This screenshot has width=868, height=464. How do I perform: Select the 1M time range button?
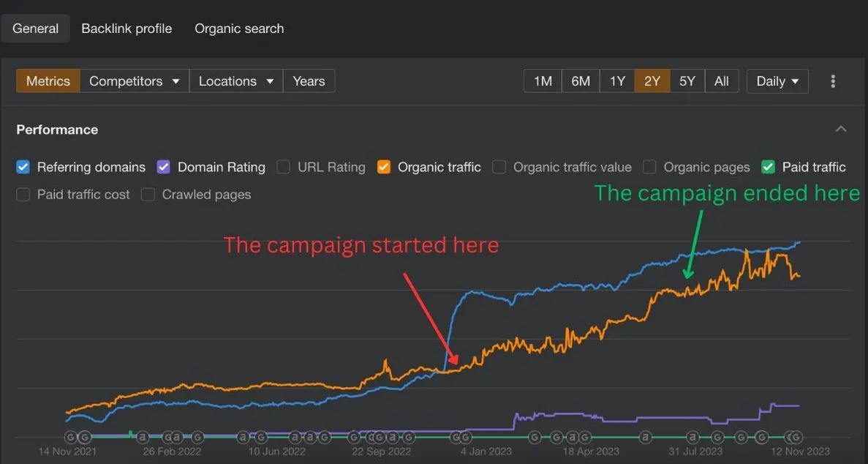coord(543,81)
